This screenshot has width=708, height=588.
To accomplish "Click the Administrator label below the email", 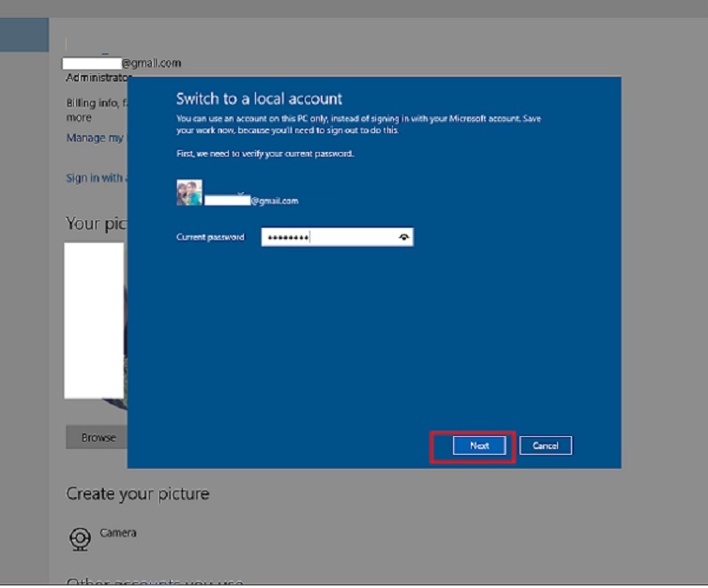I will click(97, 78).
